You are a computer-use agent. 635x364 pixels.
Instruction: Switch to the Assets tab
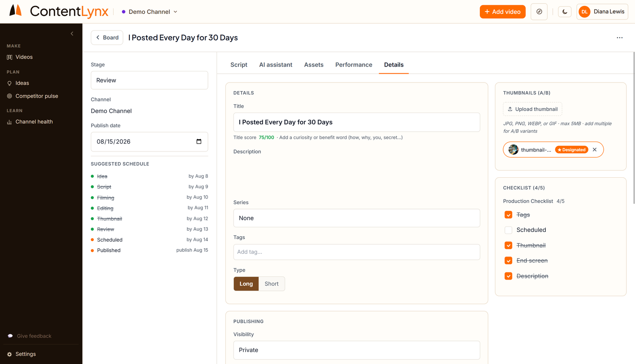(314, 65)
